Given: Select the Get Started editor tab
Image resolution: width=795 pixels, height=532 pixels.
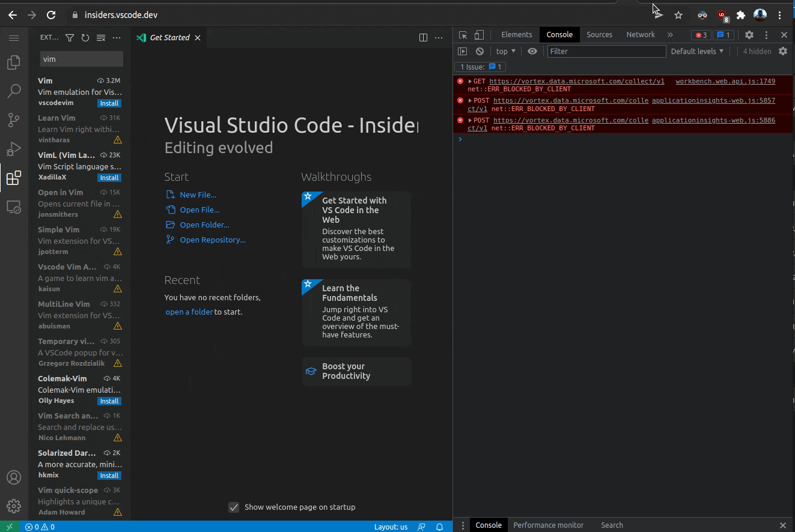Looking at the screenshot, I should coord(169,38).
